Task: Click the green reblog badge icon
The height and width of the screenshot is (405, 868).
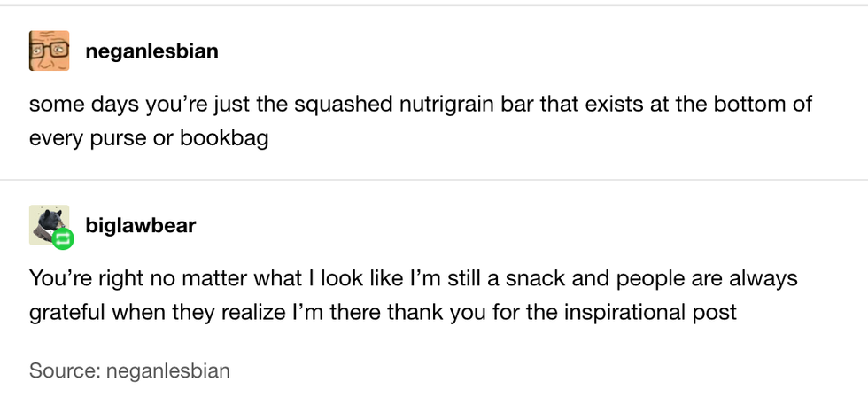Action: point(62,238)
